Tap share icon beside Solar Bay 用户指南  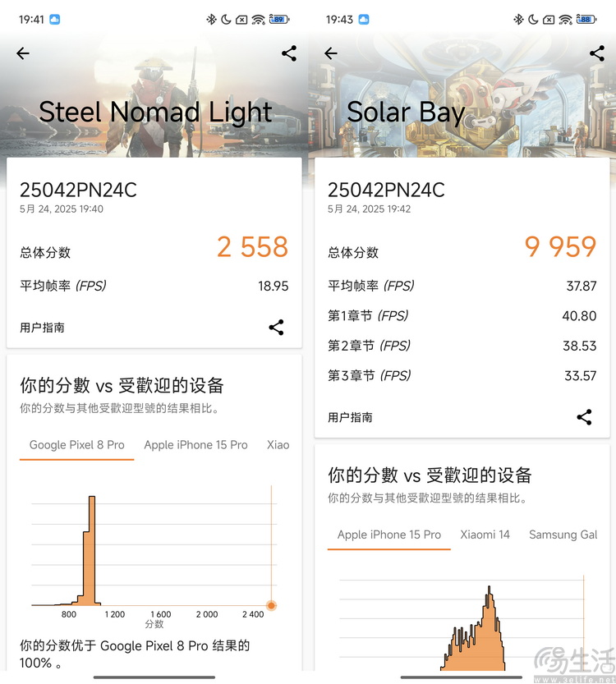point(584,417)
